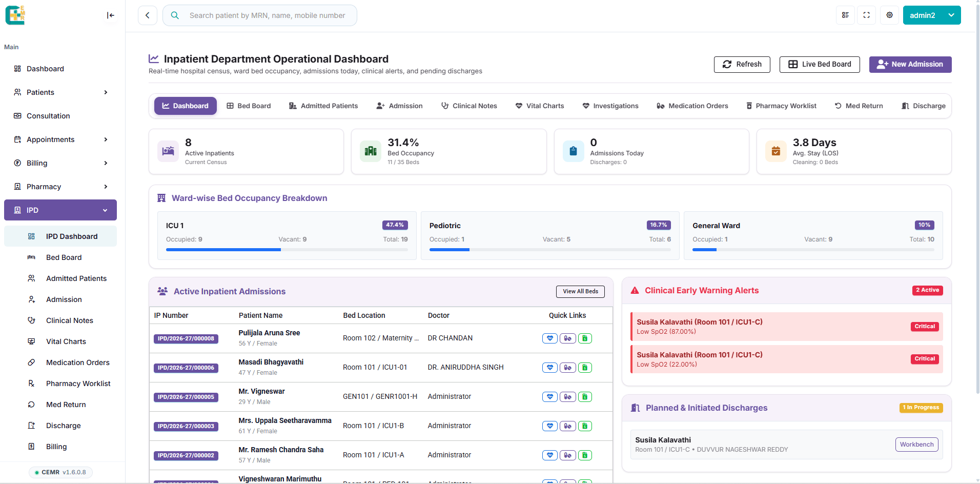Click the Avg. Stay calendar icon
The height and width of the screenshot is (484, 980).
tap(776, 151)
